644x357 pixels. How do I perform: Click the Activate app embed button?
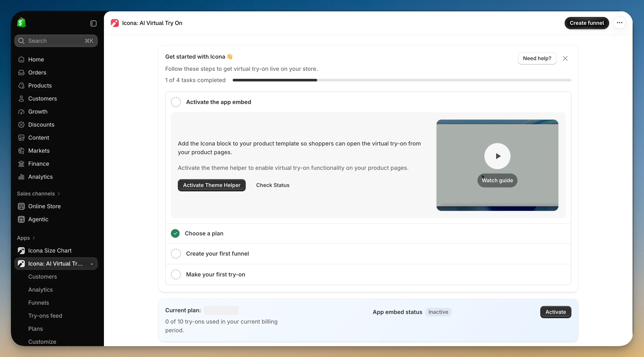pyautogui.click(x=556, y=312)
